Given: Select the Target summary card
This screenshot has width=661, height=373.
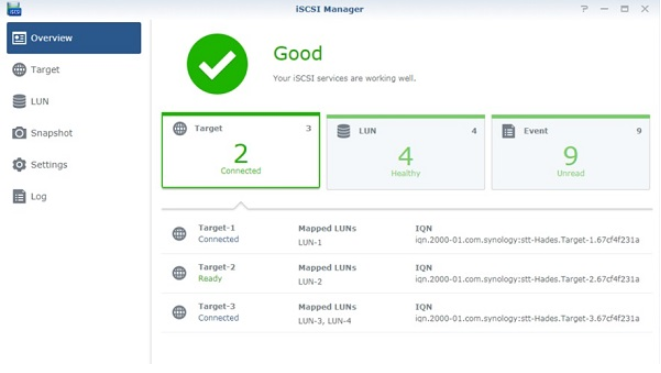Looking at the screenshot, I should (241, 150).
